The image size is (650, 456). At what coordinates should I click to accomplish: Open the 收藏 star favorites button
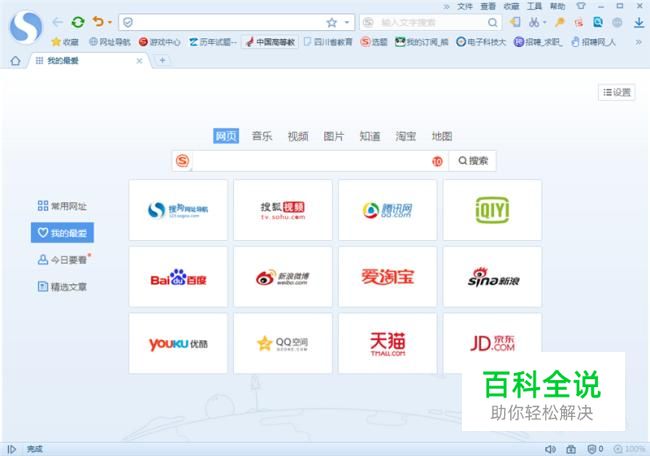pos(65,42)
